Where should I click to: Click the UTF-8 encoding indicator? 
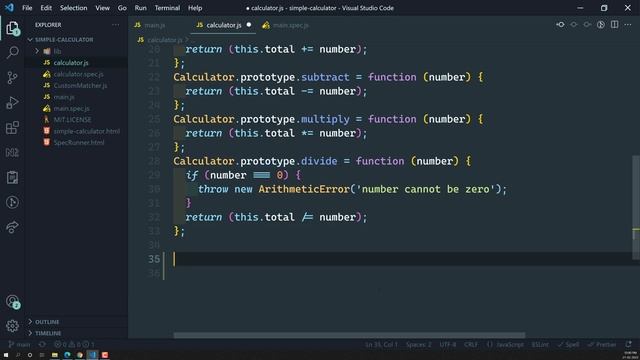tap(448, 344)
